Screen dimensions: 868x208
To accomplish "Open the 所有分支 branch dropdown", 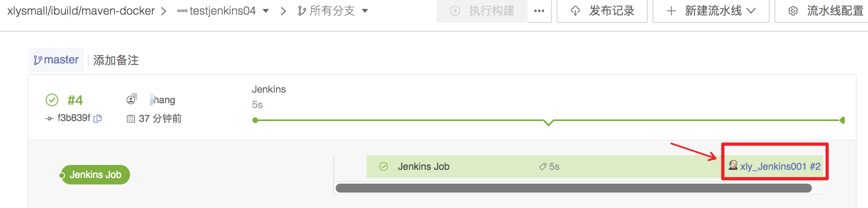I will pyautogui.click(x=365, y=11).
